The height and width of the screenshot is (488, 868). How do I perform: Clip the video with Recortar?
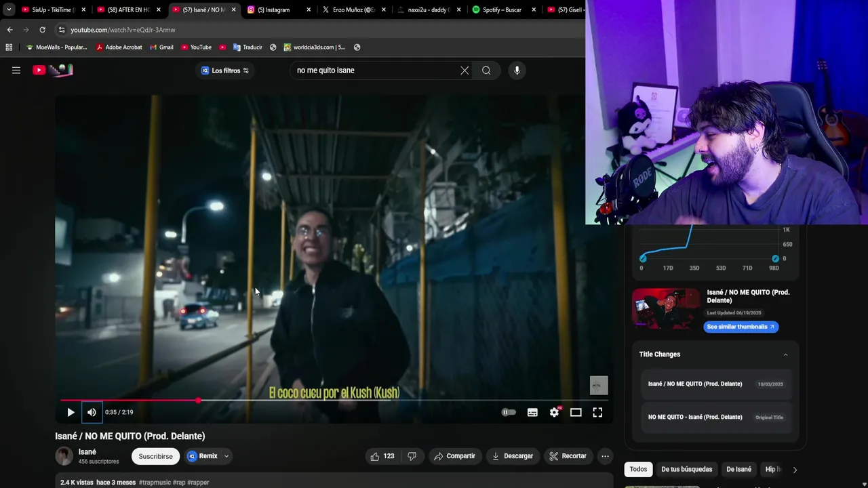(568, 456)
